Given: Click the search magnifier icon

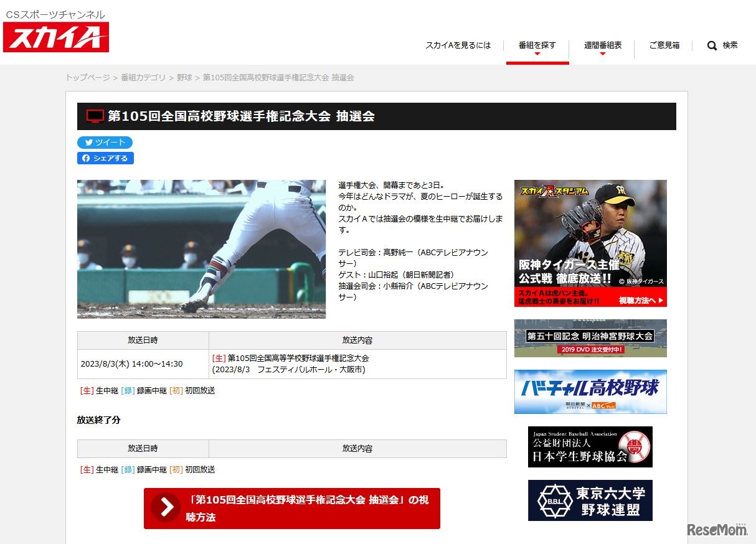Looking at the screenshot, I should [712, 45].
